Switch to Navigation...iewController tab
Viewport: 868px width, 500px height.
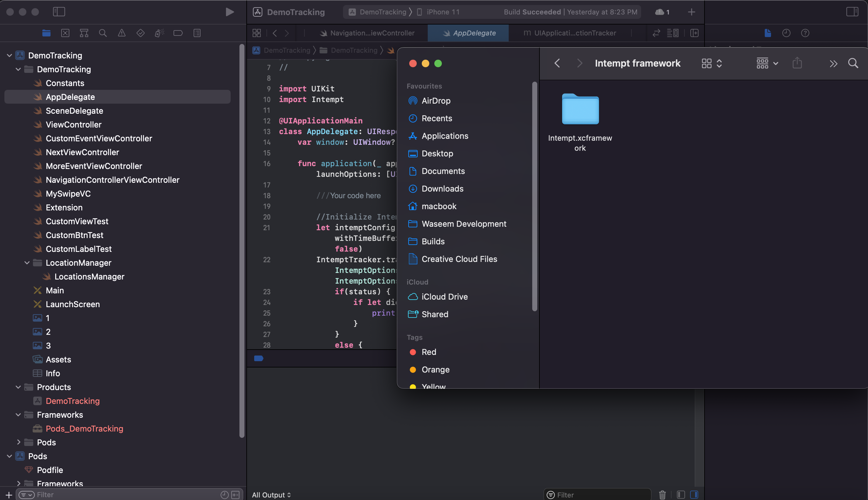pos(367,33)
